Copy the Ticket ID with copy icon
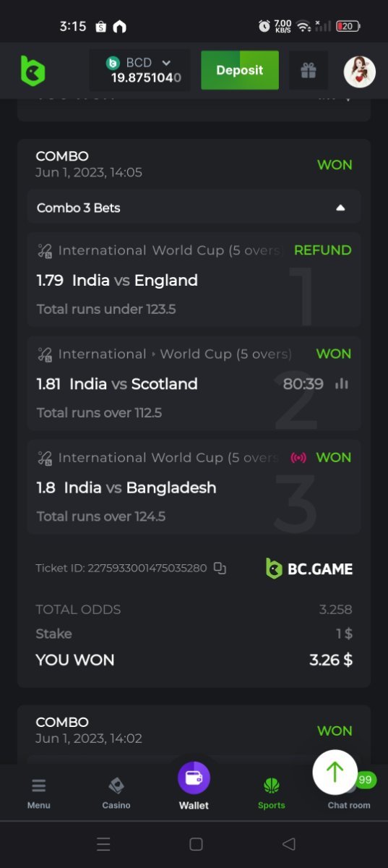388x868 pixels. pyautogui.click(x=220, y=569)
